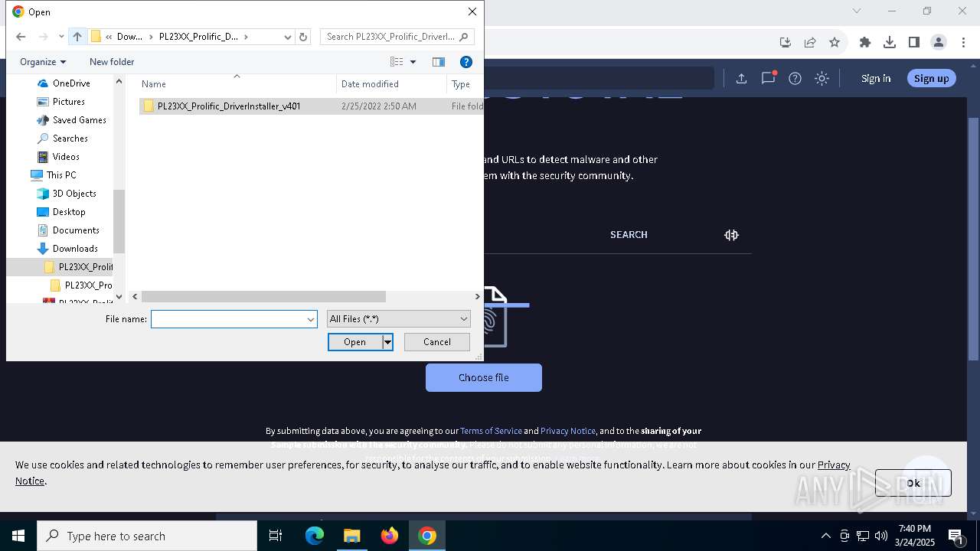Viewport: 980px width, 551px height.
Task: Share this page icon in Chrome
Action: (810, 42)
